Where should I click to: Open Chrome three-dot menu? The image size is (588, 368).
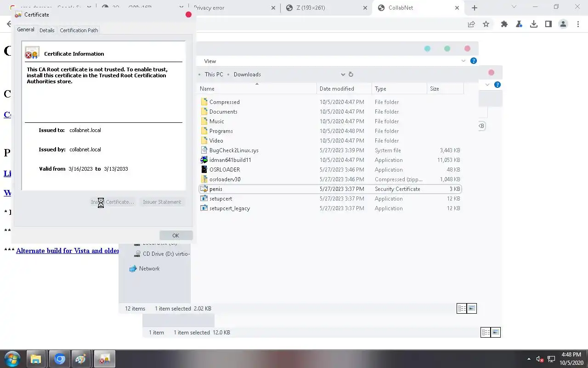click(x=578, y=24)
